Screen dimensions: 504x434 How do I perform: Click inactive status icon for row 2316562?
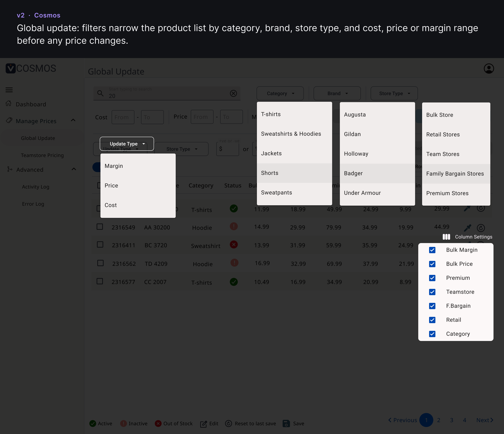pos(234,263)
